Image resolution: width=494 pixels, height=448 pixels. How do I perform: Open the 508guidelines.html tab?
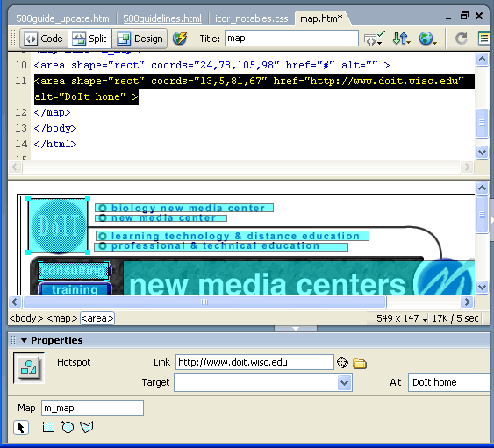162,18
